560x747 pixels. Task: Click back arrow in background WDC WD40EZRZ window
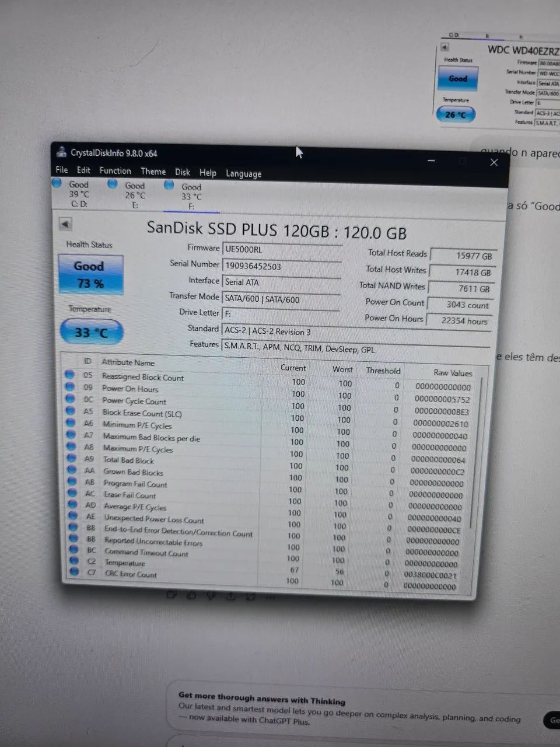click(444, 47)
